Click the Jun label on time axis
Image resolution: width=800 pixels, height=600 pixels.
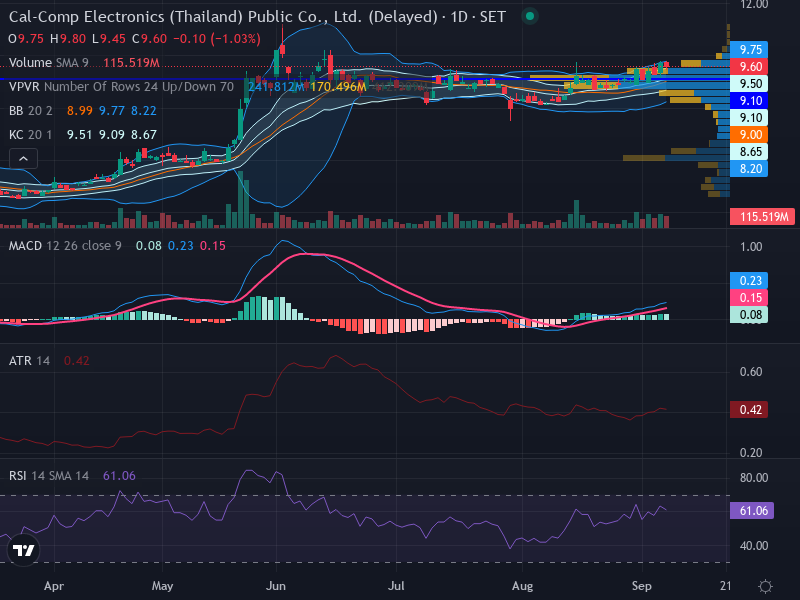pyautogui.click(x=276, y=586)
